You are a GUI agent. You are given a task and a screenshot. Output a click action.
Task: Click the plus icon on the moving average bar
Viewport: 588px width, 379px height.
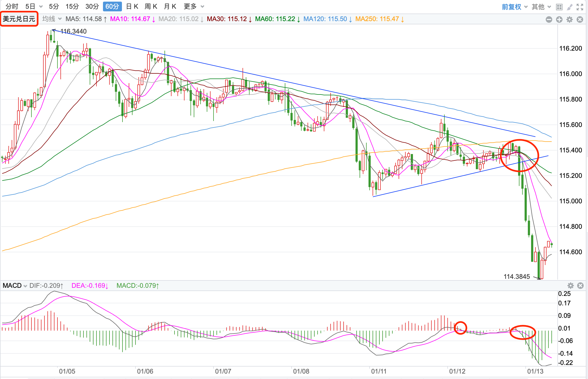[x=559, y=19]
